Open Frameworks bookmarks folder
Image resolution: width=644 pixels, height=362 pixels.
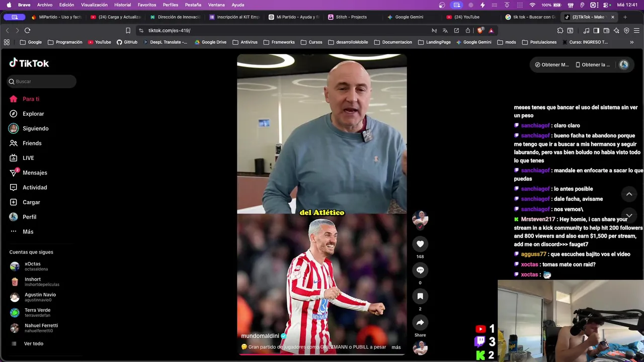[279, 42]
